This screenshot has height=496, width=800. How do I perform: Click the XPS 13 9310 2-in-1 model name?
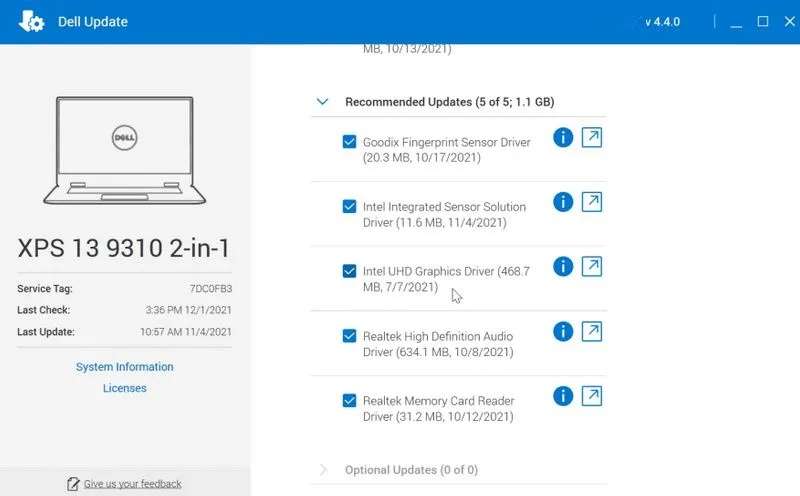point(124,249)
